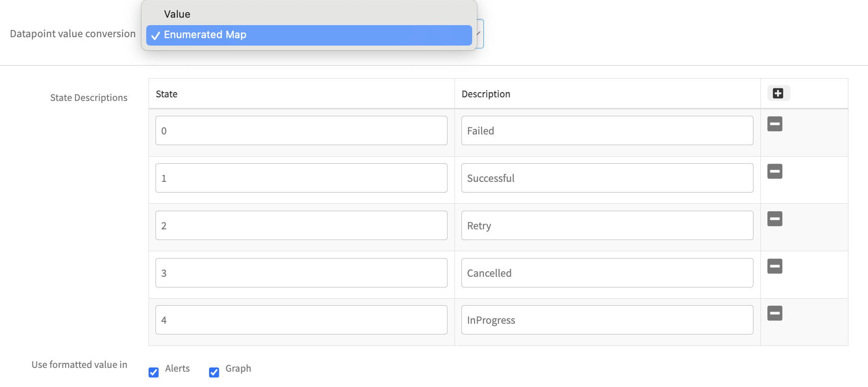Click the state field containing 3

pyautogui.click(x=301, y=273)
